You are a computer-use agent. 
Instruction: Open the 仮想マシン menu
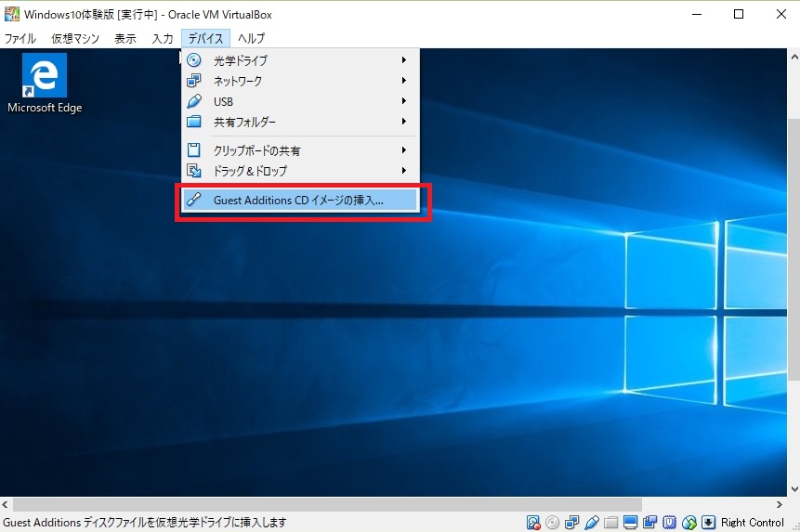(75, 38)
